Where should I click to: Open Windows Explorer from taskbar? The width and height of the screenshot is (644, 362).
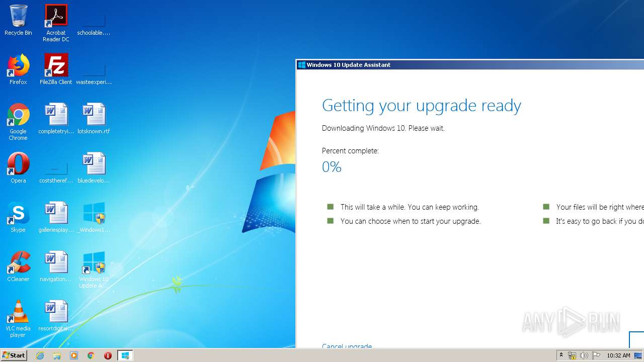[x=57, y=355]
